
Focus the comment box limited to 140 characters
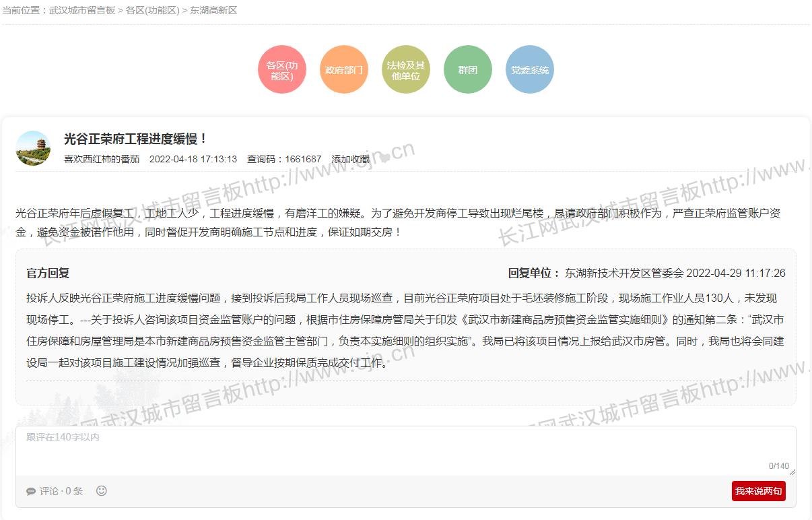[404, 450]
